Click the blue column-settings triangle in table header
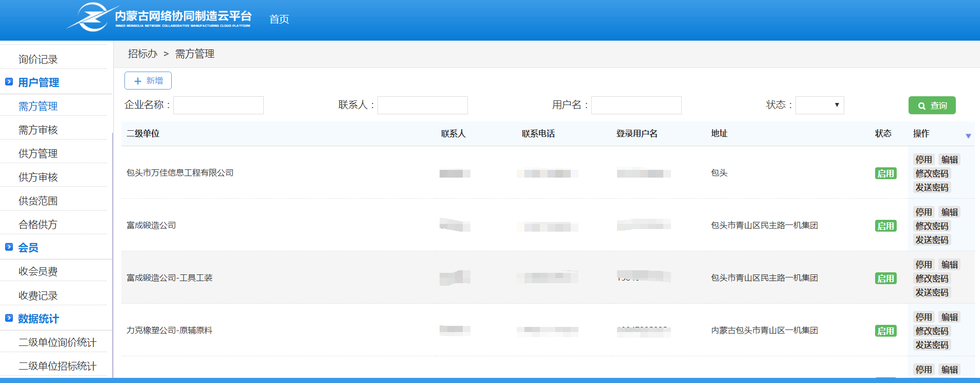Image resolution: width=980 pixels, height=383 pixels. (x=968, y=136)
